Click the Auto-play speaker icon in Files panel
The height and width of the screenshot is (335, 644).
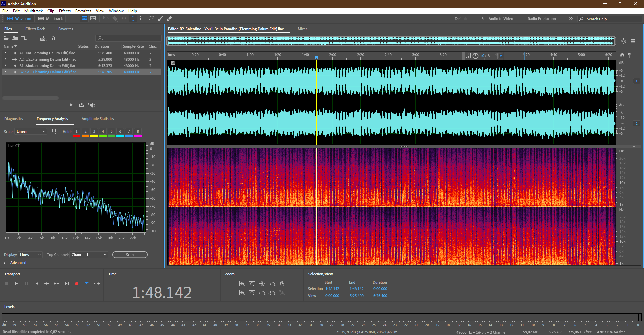(92, 105)
